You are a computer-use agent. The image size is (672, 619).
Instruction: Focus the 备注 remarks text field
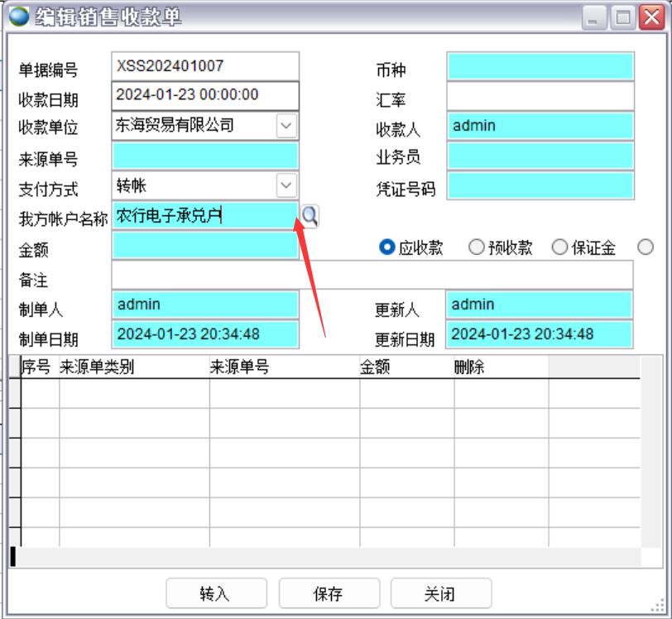[x=372, y=276]
